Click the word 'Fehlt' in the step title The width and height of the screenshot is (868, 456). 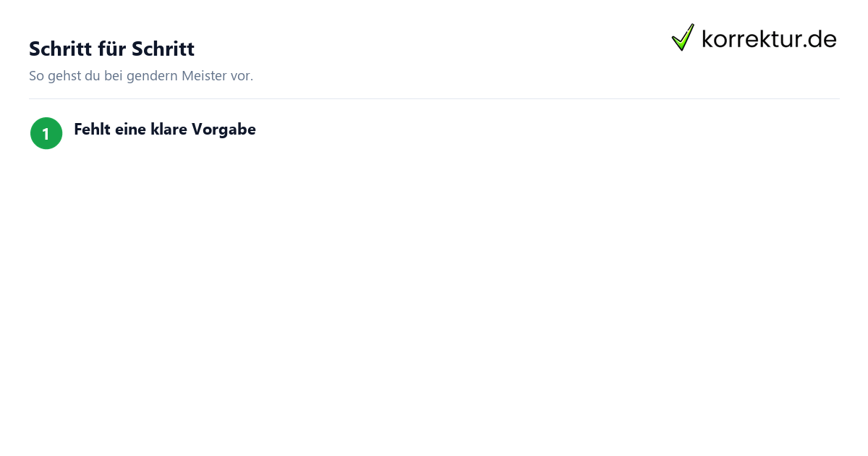click(x=93, y=130)
